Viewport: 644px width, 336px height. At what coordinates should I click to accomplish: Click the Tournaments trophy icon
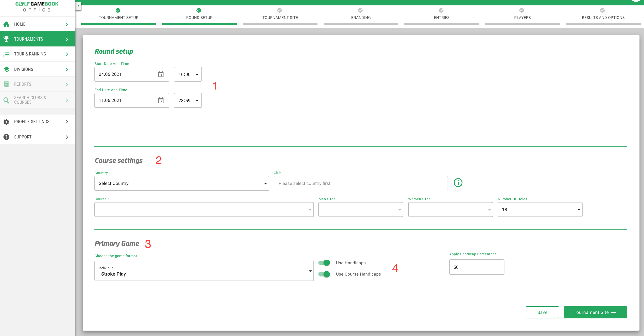pyautogui.click(x=7, y=39)
